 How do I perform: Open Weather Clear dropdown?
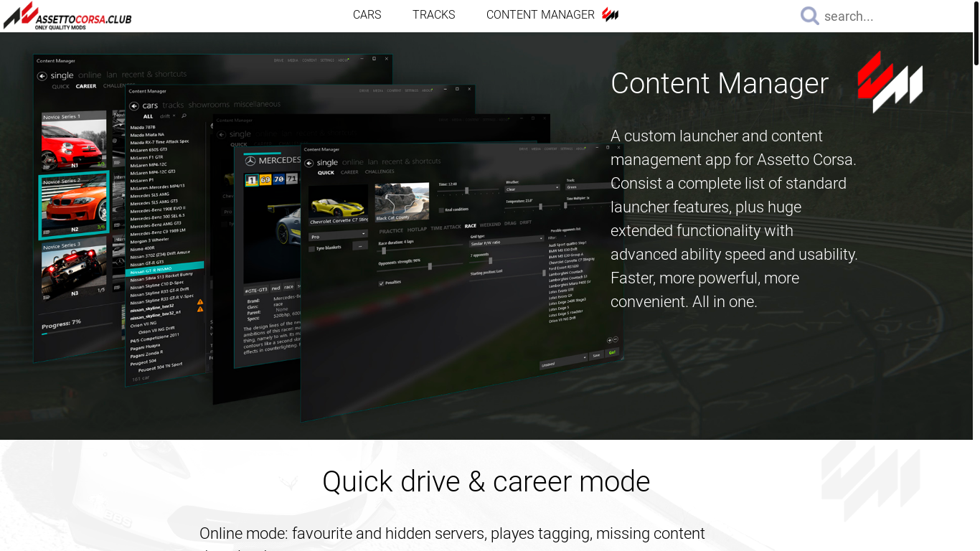(x=532, y=189)
